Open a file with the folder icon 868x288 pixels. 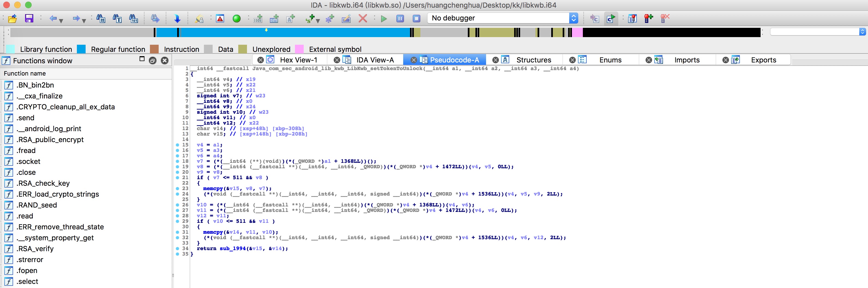(13, 18)
